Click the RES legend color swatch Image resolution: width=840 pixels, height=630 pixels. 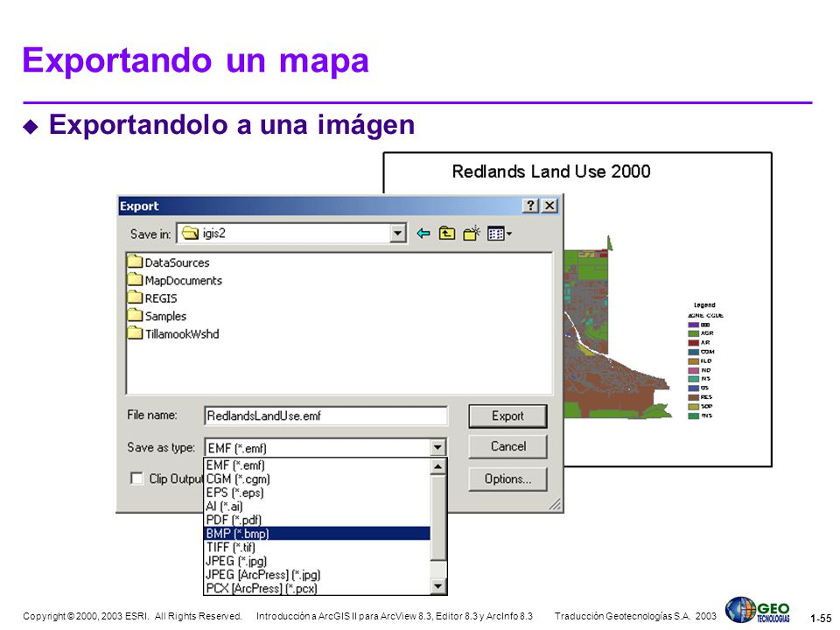(x=693, y=397)
